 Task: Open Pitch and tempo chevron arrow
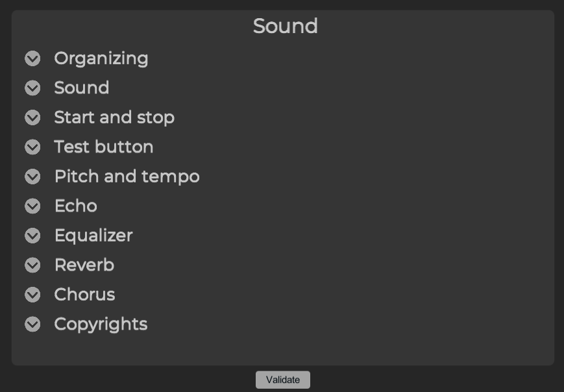point(32,177)
